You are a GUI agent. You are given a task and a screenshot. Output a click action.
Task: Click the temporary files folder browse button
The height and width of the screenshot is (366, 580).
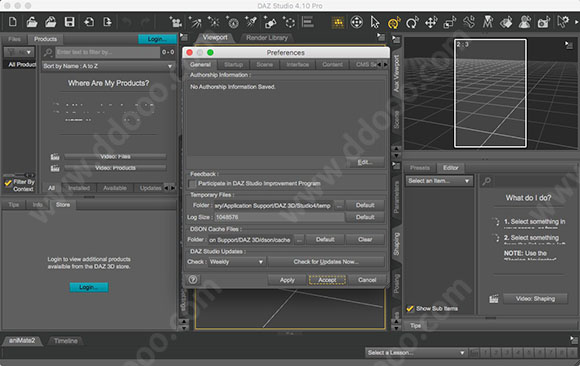(x=339, y=205)
